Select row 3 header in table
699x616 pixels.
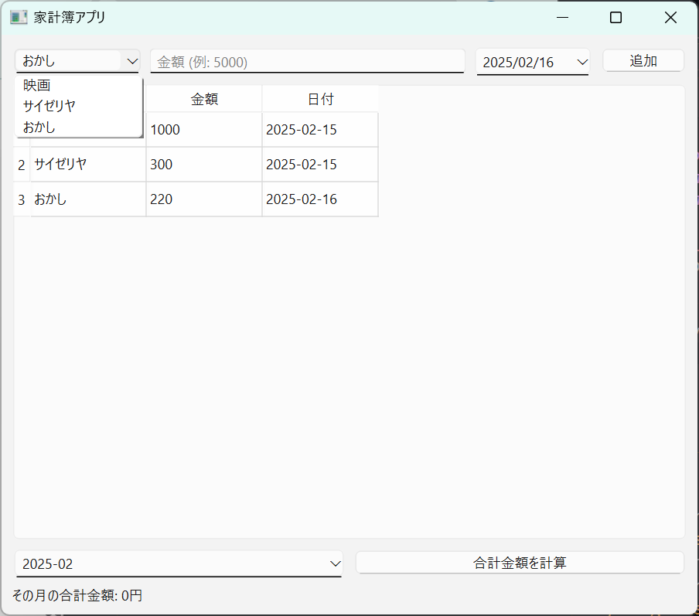(x=22, y=199)
